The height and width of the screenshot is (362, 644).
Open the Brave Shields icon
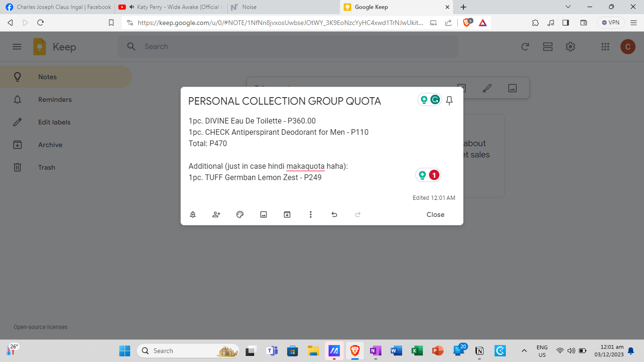pyautogui.click(x=467, y=22)
